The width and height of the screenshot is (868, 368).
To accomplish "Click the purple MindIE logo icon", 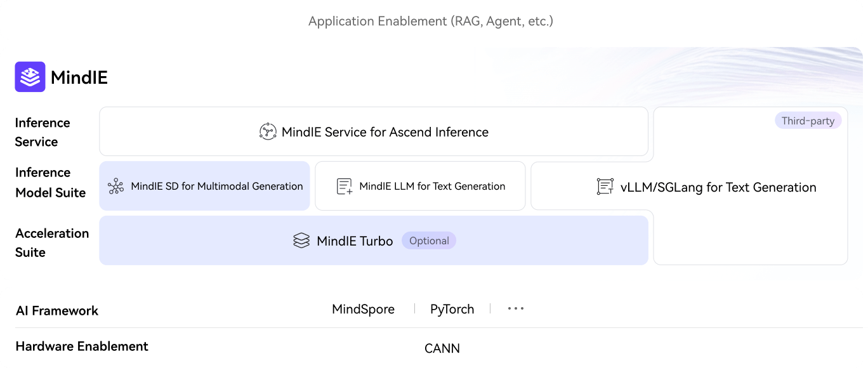I will tap(30, 77).
